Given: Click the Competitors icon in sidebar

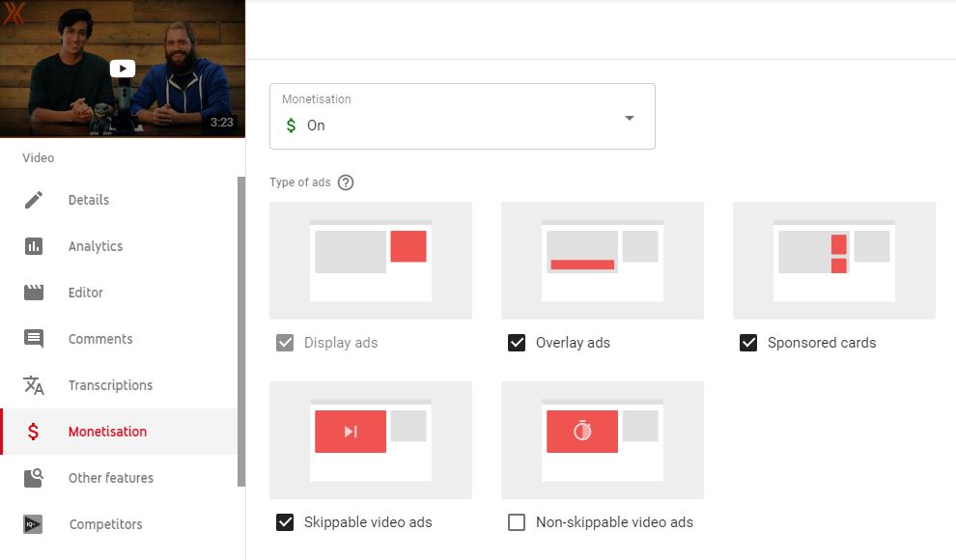Looking at the screenshot, I should tap(33, 524).
